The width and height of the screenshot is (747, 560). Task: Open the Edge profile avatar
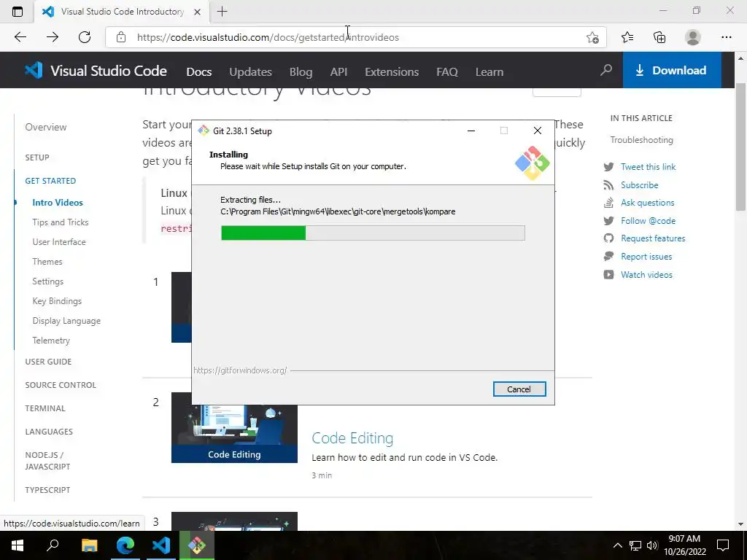(x=693, y=37)
